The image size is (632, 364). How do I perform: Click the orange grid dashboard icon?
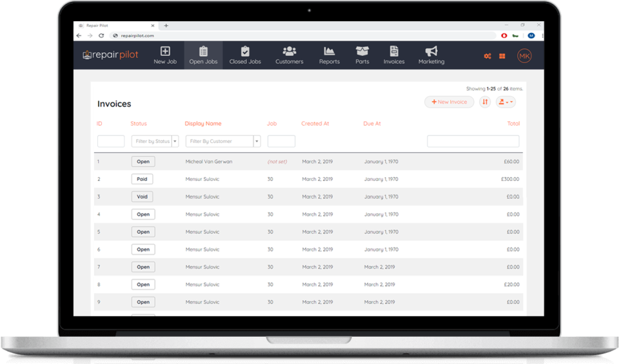click(x=502, y=56)
